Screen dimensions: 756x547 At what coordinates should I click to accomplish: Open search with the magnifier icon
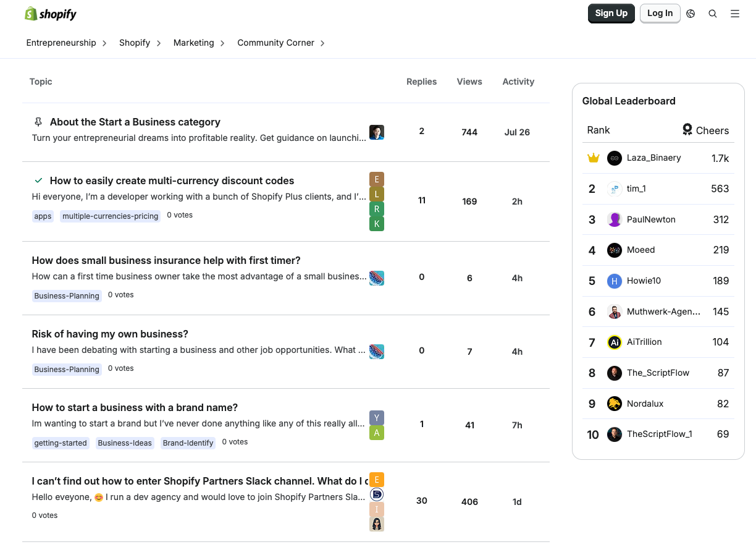713,14
